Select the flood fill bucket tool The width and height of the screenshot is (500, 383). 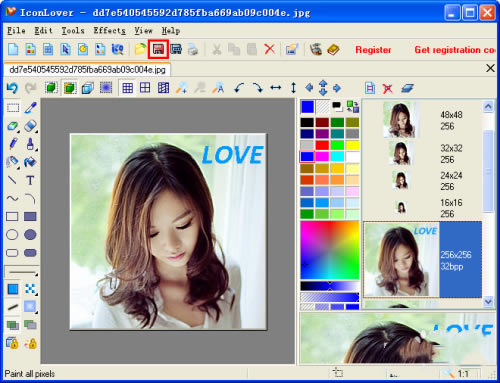(x=30, y=162)
